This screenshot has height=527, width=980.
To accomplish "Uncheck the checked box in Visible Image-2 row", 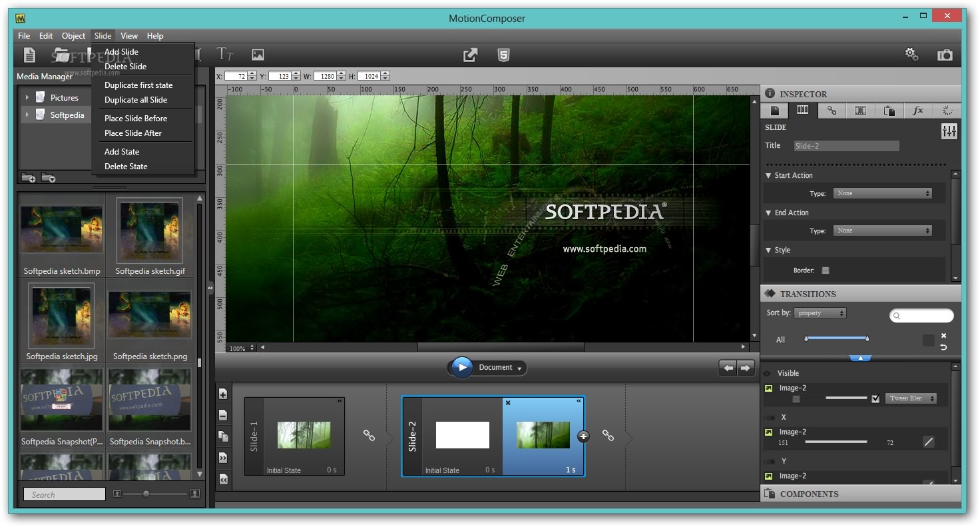I will pyautogui.click(x=875, y=399).
